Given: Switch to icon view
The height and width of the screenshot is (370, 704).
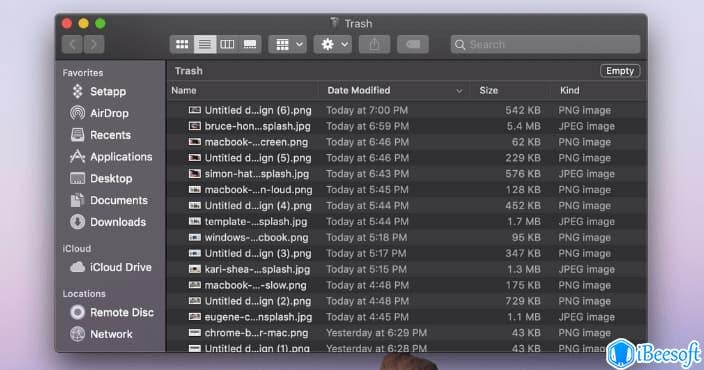Looking at the screenshot, I should click(x=182, y=44).
